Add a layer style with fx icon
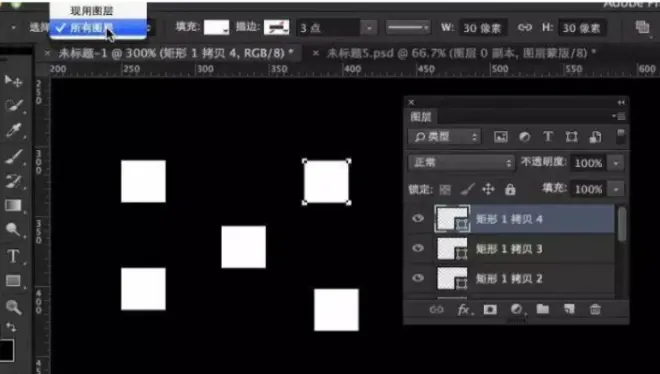Image resolution: width=660 pixels, height=374 pixels. coord(463,310)
